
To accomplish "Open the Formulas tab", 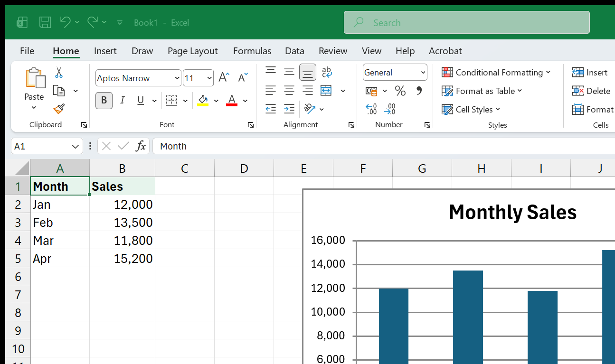I will (x=252, y=51).
